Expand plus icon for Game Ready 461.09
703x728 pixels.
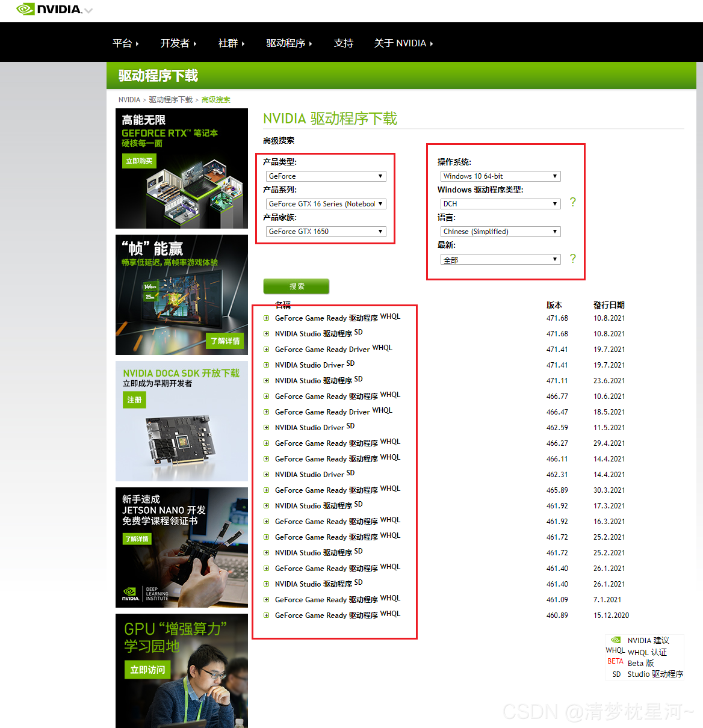(x=266, y=600)
